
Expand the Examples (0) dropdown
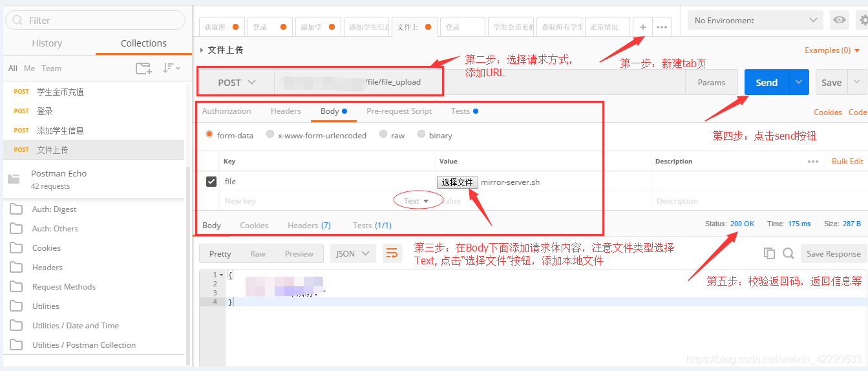tap(832, 50)
